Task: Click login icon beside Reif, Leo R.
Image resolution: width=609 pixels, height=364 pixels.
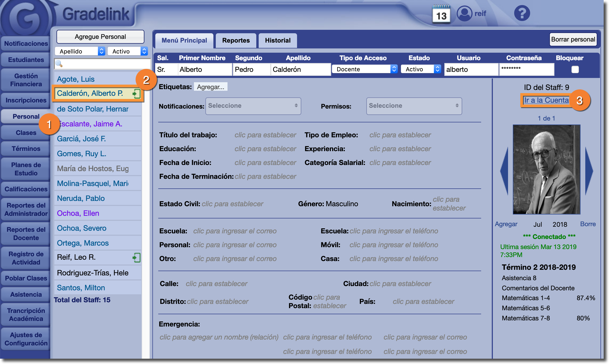Action: (136, 258)
